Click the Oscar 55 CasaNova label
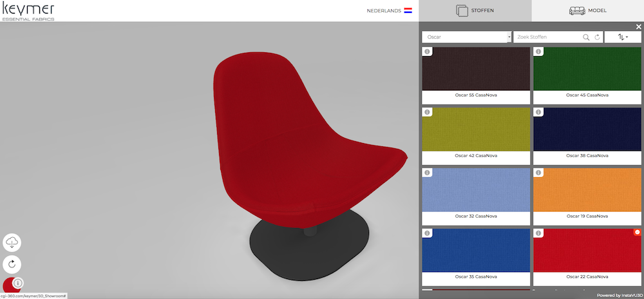 pyautogui.click(x=476, y=95)
